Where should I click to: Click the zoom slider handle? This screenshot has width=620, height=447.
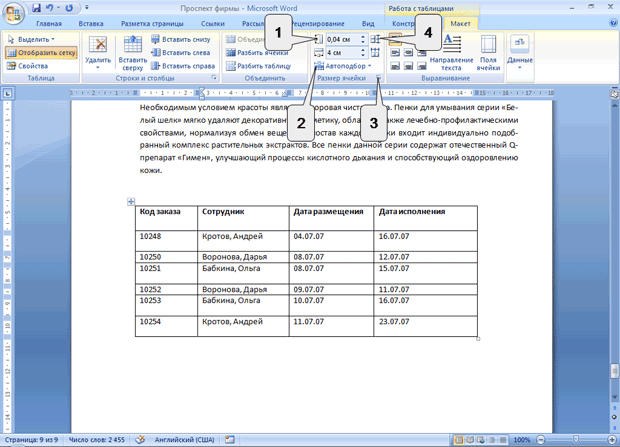pyautogui.click(x=576, y=440)
